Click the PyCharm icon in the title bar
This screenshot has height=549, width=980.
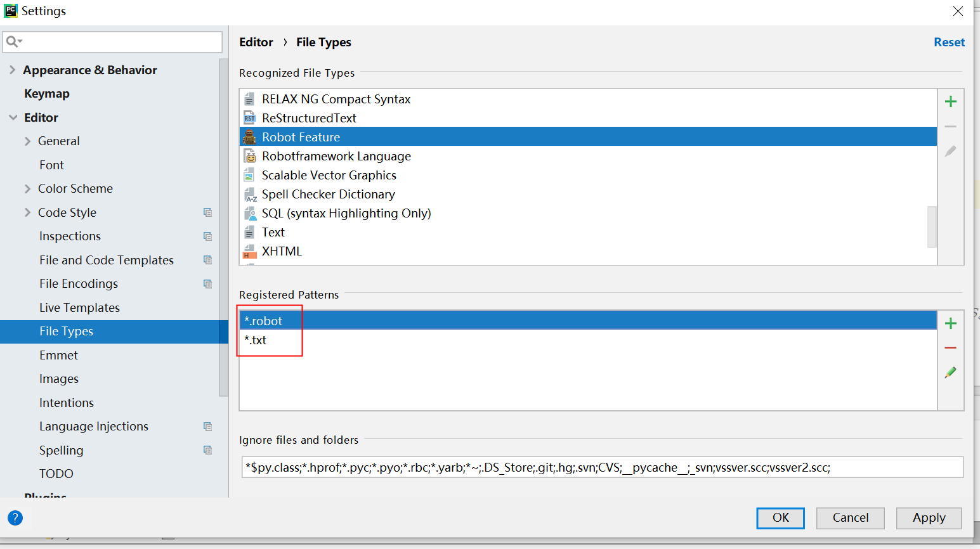pyautogui.click(x=10, y=10)
